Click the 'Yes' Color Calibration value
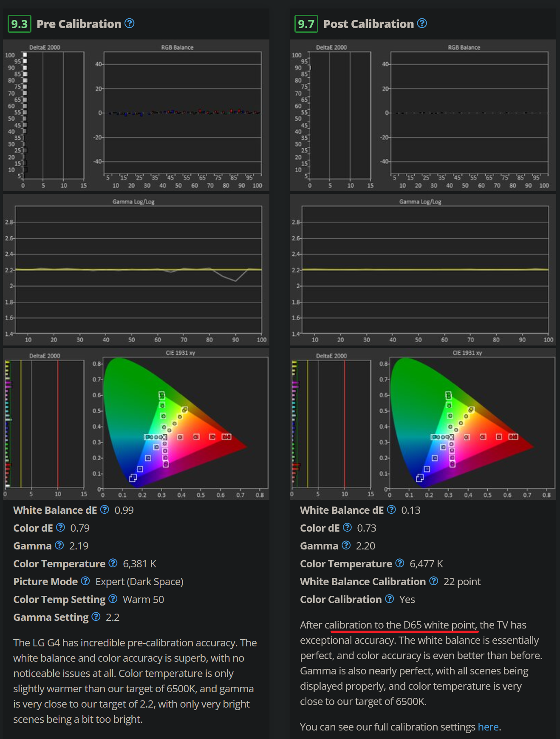 click(407, 599)
